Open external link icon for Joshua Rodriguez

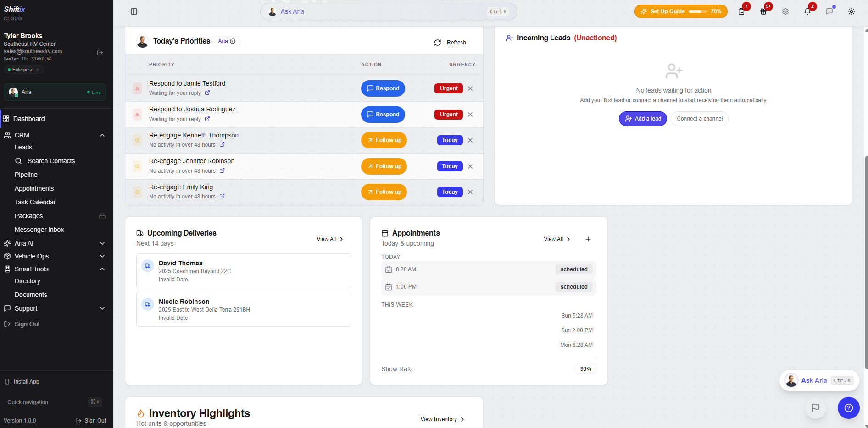[207, 119]
